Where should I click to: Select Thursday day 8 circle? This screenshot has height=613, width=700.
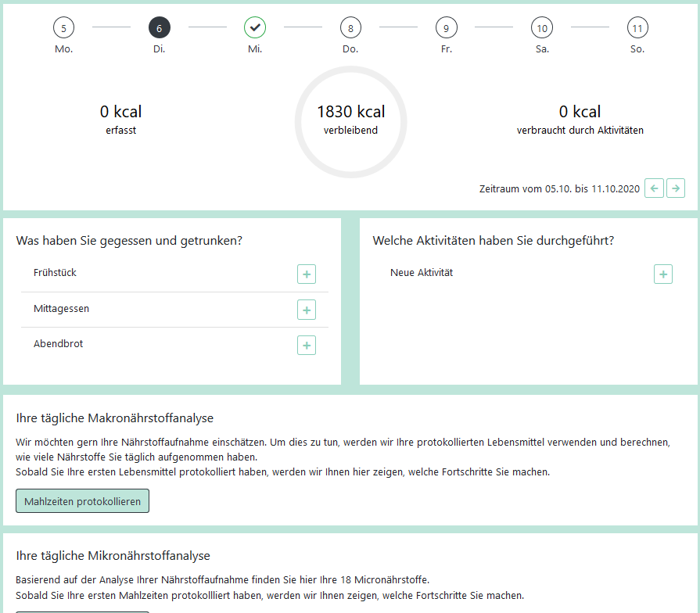point(350,27)
